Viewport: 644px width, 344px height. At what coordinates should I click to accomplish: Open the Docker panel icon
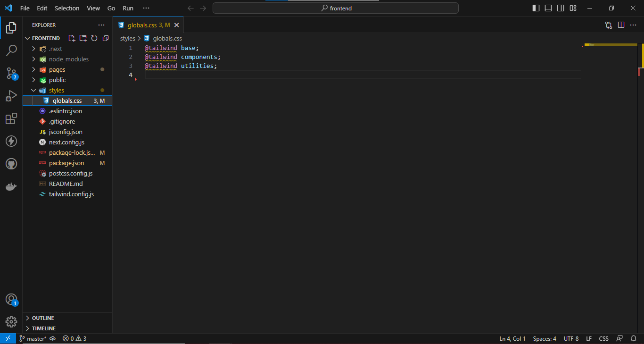point(11,187)
